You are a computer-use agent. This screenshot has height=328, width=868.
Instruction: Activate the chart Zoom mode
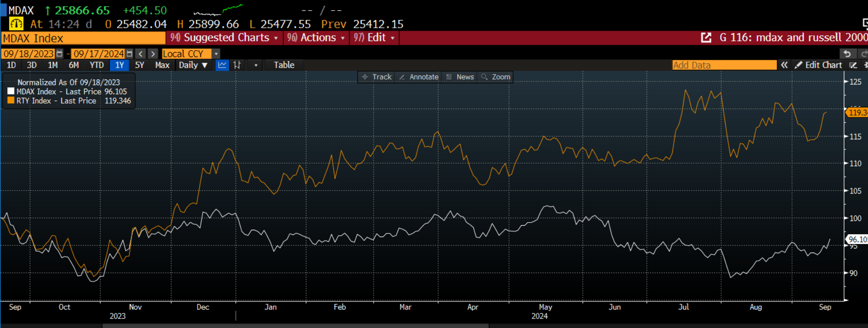[x=496, y=77]
